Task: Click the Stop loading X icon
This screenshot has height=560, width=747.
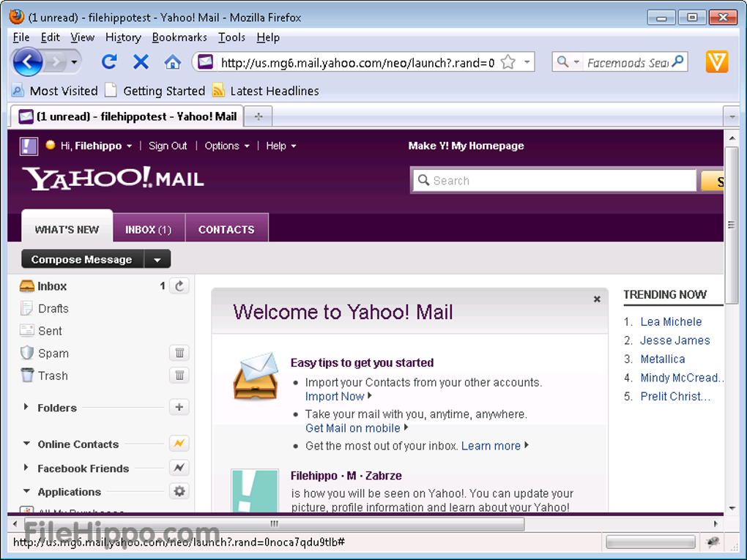Action: point(141,62)
